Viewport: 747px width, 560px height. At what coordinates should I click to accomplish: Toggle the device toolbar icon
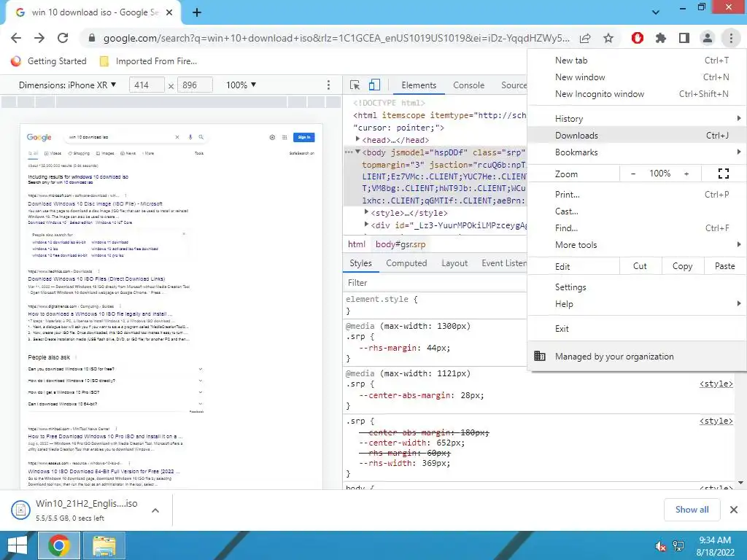[374, 85]
